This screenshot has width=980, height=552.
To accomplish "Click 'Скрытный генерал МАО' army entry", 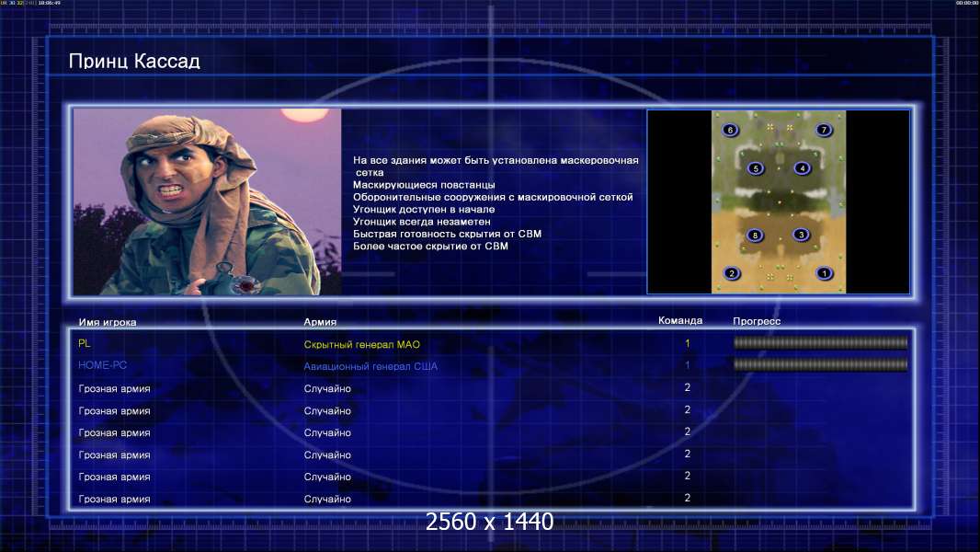I will coord(362,344).
